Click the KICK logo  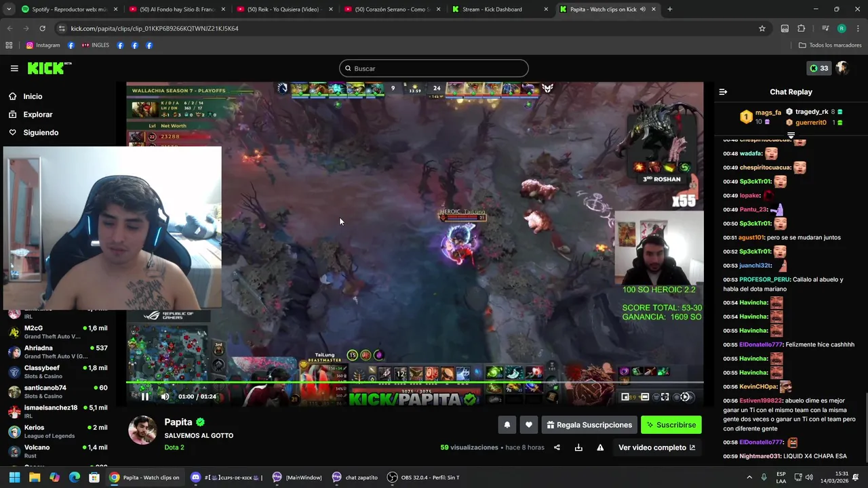[49, 68]
